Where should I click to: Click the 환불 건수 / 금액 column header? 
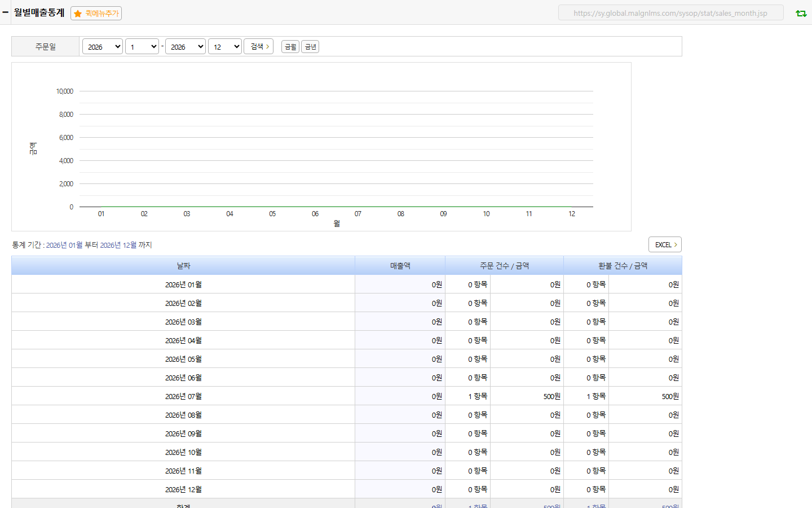tap(623, 265)
